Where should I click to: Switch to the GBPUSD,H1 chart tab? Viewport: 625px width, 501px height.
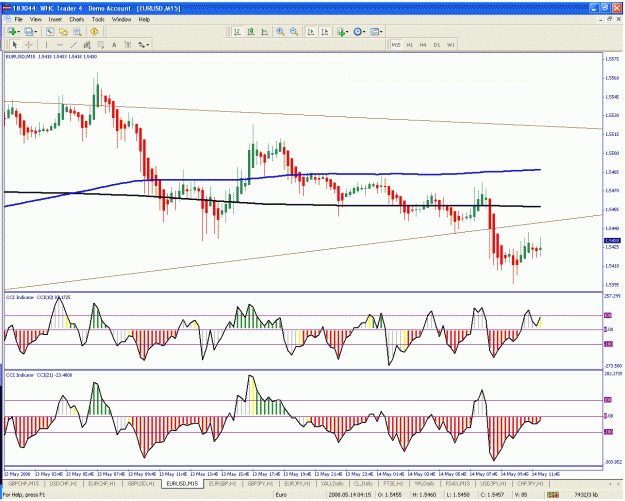tap(141, 483)
